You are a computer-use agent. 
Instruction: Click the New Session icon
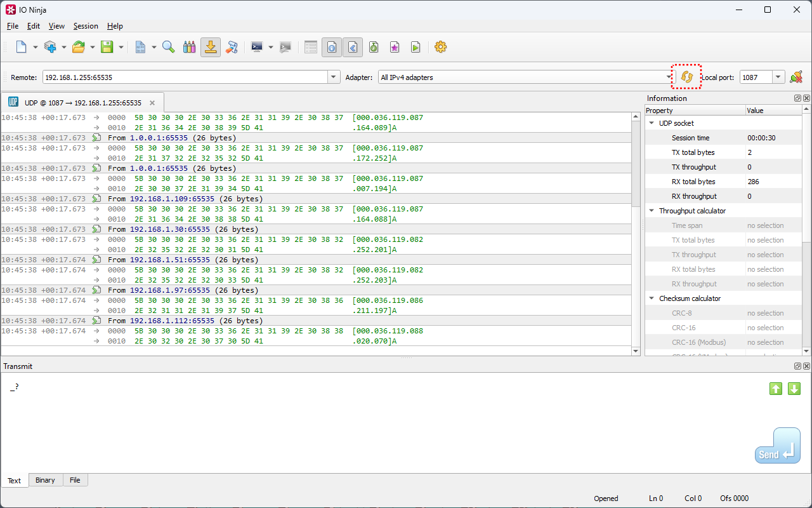pyautogui.click(x=21, y=47)
